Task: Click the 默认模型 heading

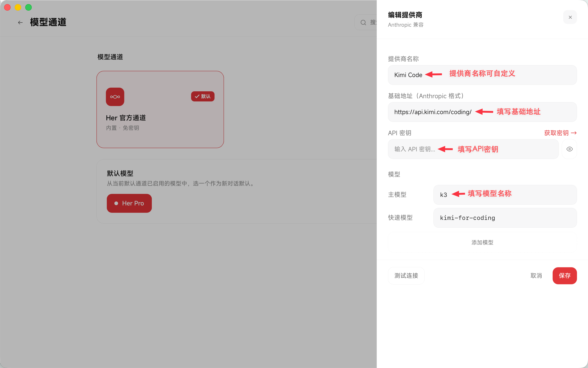Action: (120, 173)
